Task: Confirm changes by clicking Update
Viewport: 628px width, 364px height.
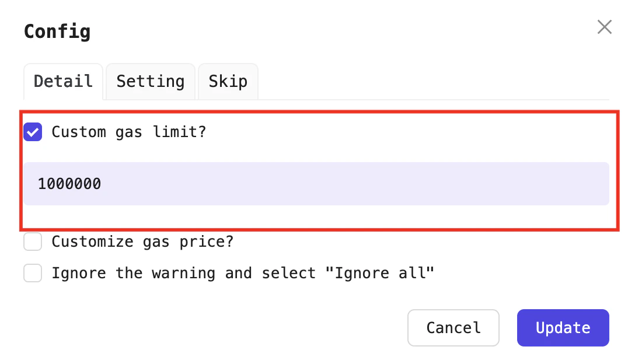Action: pos(563,327)
